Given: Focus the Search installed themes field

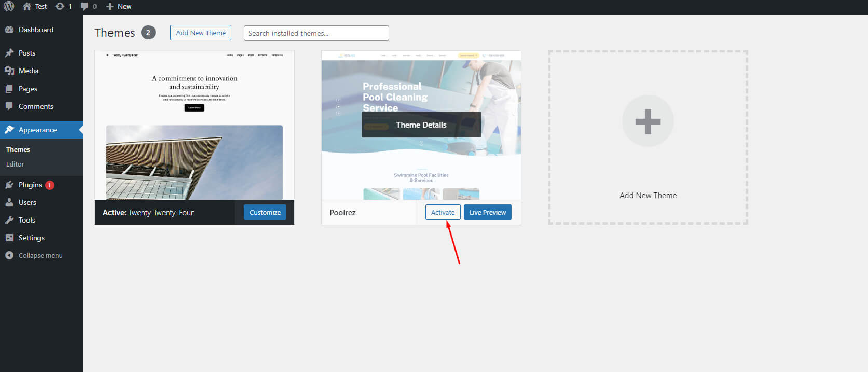Looking at the screenshot, I should pyautogui.click(x=316, y=33).
